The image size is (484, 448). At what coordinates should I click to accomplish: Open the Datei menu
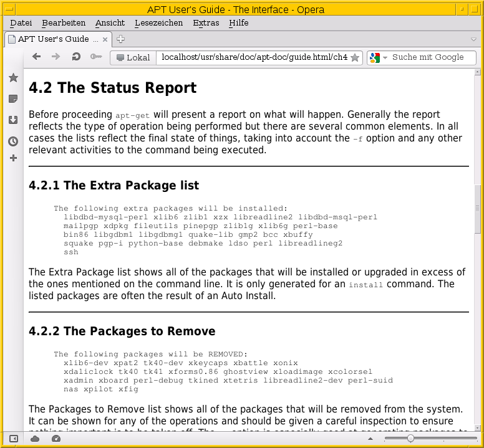tap(21, 23)
